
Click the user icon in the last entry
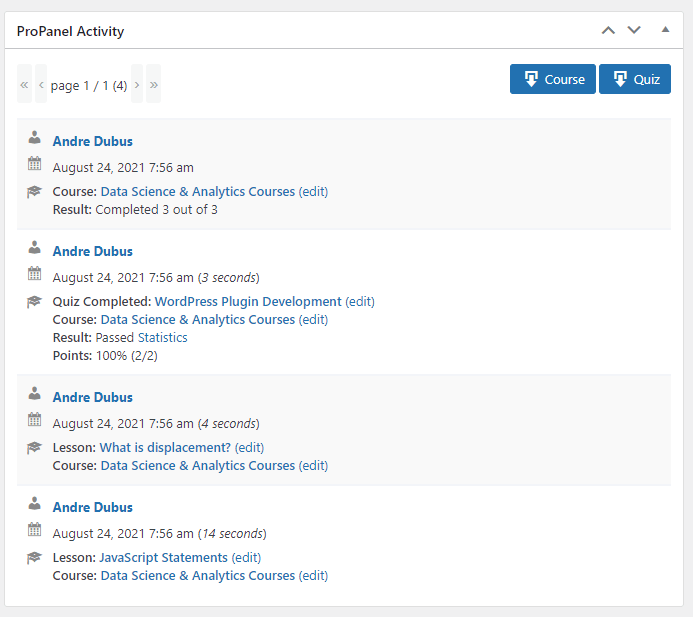pos(35,504)
